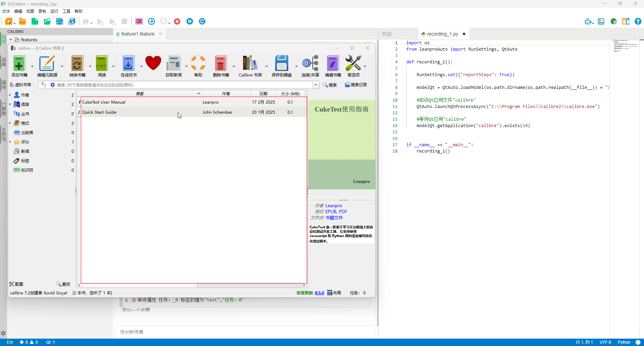644x346 pixels.
Task: Click the blue circled arrow step icon
Action: click(x=152, y=21)
